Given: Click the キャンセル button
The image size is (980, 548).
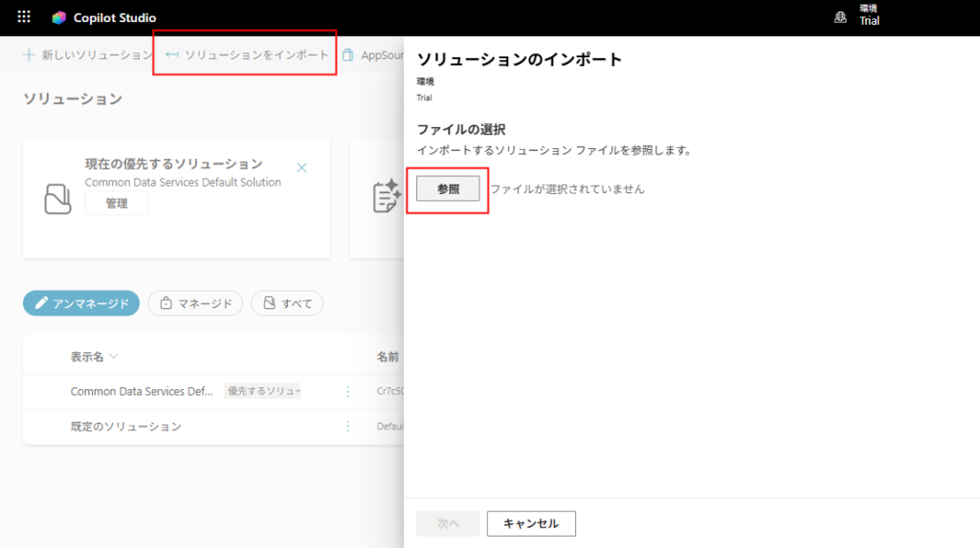Looking at the screenshot, I should (530, 523).
